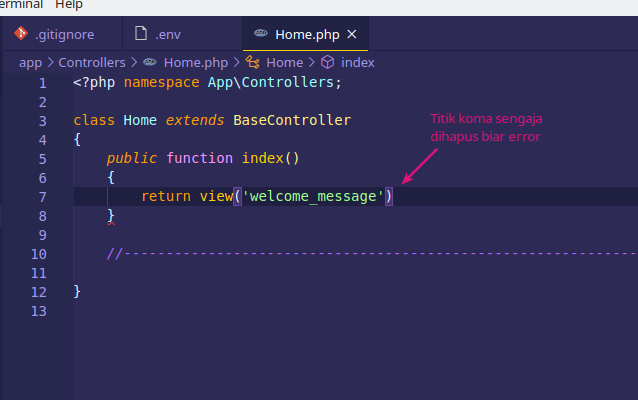Expand the app folder breadcrumb
This screenshot has height=400, width=638.
point(30,62)
